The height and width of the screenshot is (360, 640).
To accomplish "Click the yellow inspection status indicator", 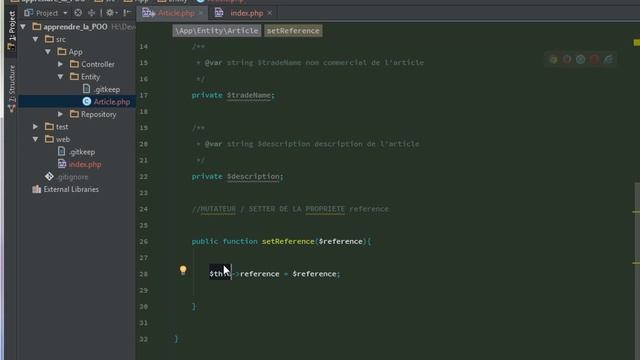I will pos(636,42).
